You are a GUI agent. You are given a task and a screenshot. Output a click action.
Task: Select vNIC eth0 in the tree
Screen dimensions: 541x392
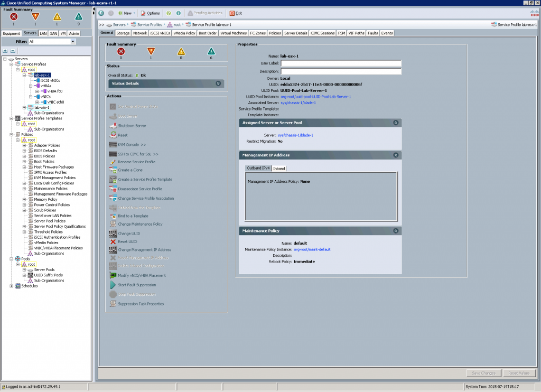tap(55, 102)
